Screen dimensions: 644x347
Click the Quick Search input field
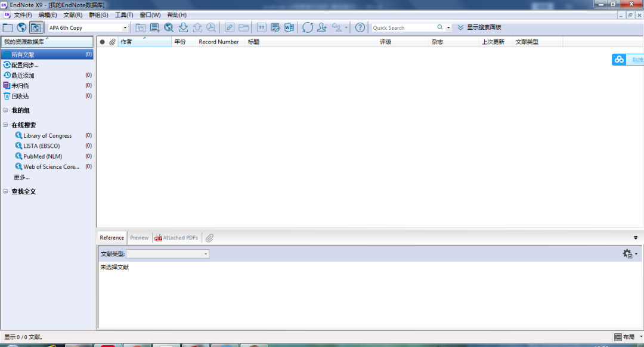tap(404, 27)
